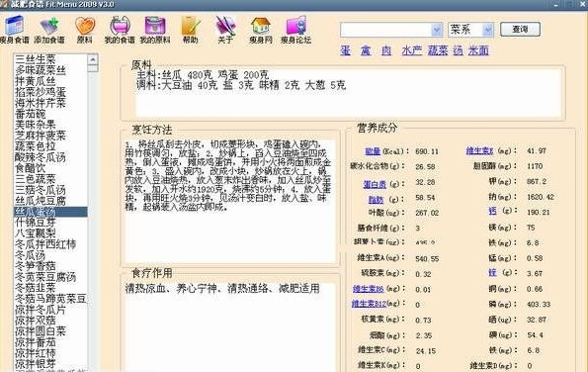Filter recipes by the 蔬菜 link
588x372 pixels.
point(438,50)
